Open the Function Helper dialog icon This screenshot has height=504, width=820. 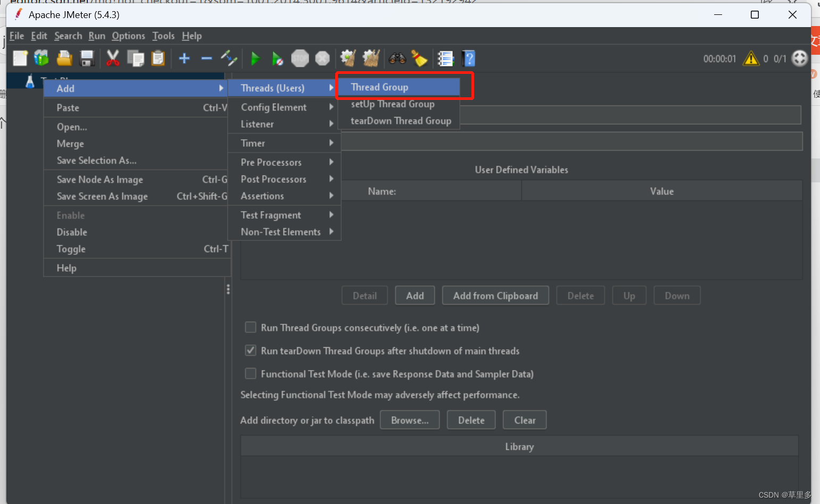click(445, 58)
